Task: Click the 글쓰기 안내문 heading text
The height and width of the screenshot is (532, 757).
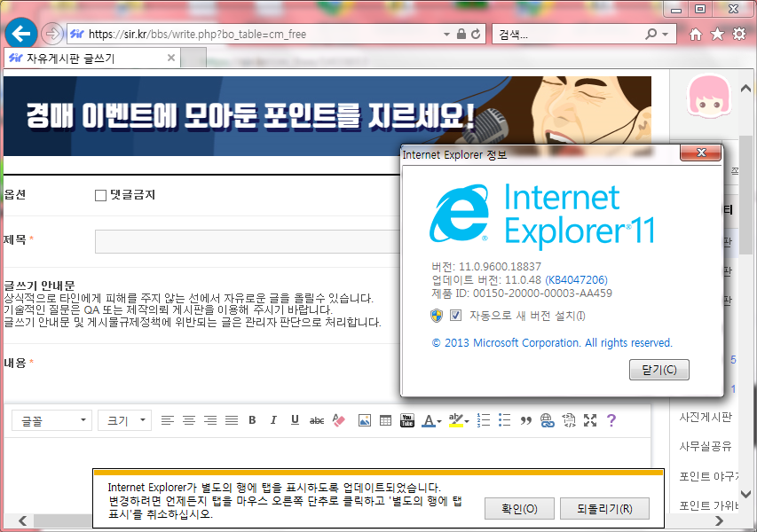Action: point(39,286)
